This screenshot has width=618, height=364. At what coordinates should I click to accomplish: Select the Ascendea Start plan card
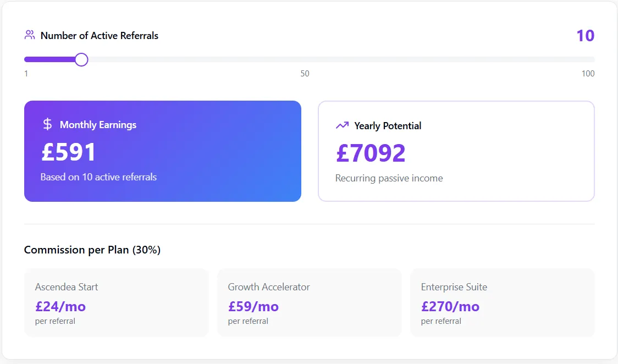116,302
